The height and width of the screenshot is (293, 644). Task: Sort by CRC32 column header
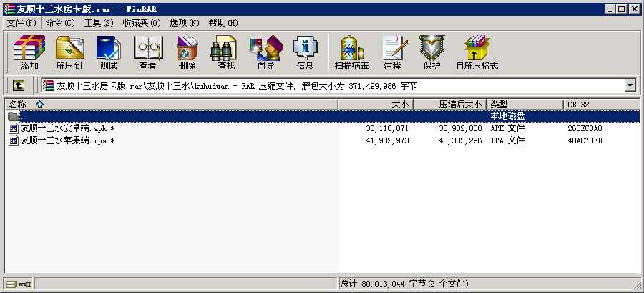coord(601,105)
